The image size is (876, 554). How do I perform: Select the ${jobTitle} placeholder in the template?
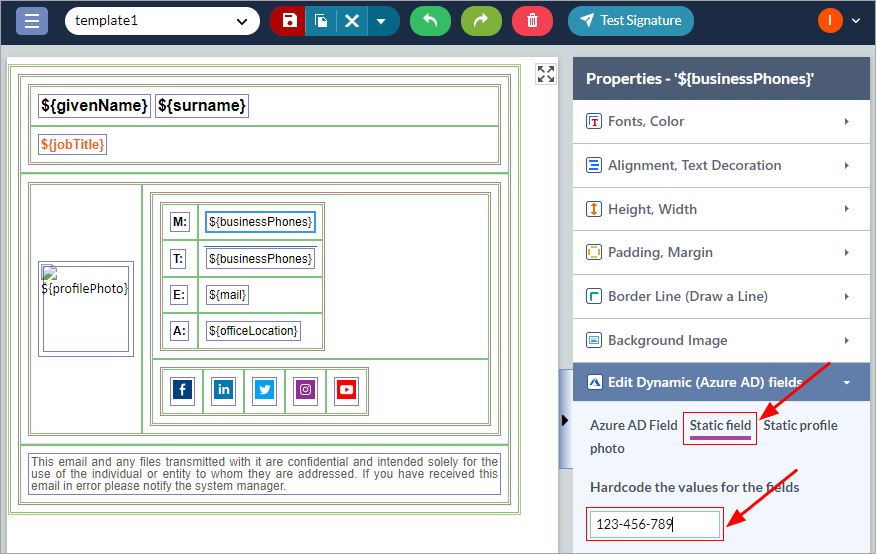tap(72, 145)
